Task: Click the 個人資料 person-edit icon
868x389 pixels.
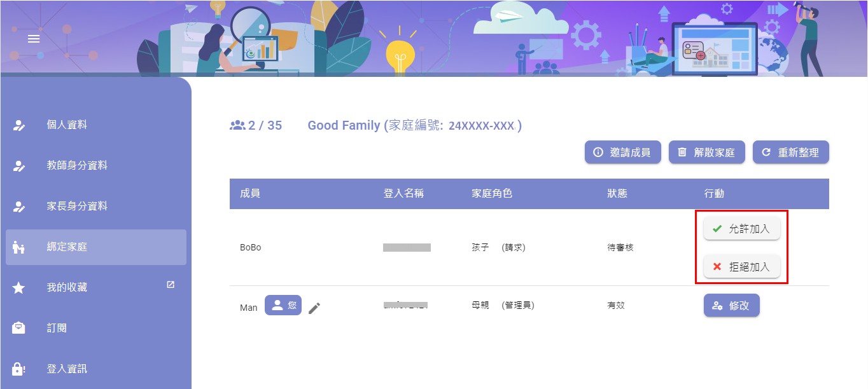Action: pyautogui.click(x=19, y=125)
